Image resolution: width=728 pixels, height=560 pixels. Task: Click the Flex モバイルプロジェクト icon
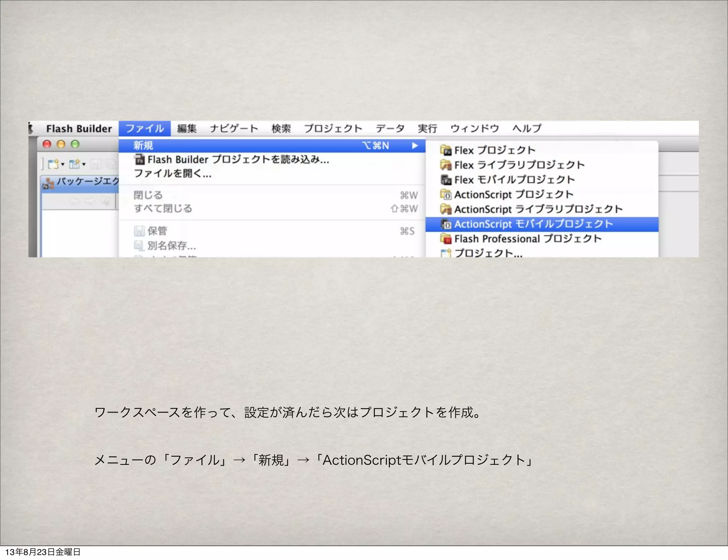point(446,180)
